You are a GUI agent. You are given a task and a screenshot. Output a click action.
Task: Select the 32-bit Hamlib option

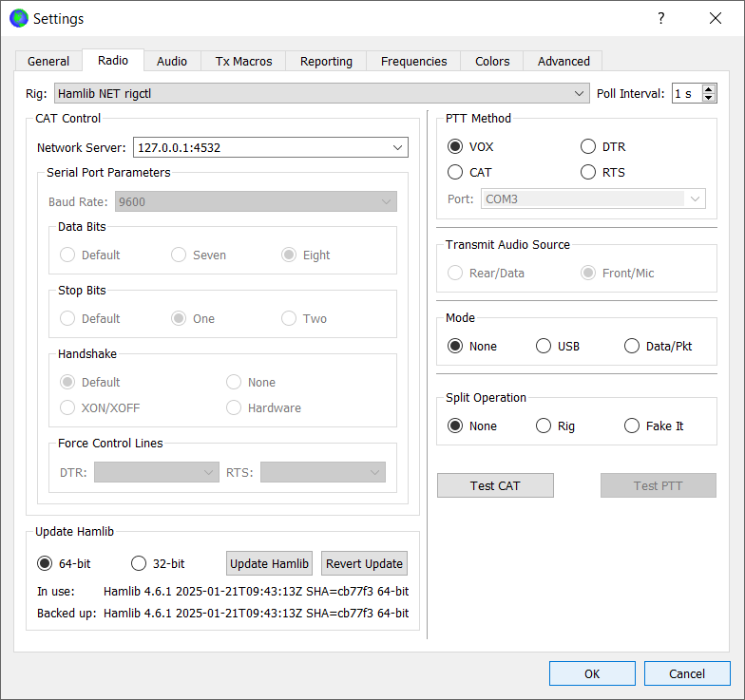click(x=139, y=563)
